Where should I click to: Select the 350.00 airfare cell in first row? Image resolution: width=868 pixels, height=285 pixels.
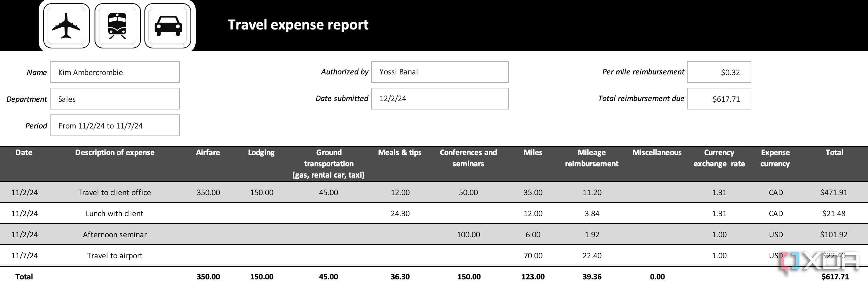(x=208, y=192)
